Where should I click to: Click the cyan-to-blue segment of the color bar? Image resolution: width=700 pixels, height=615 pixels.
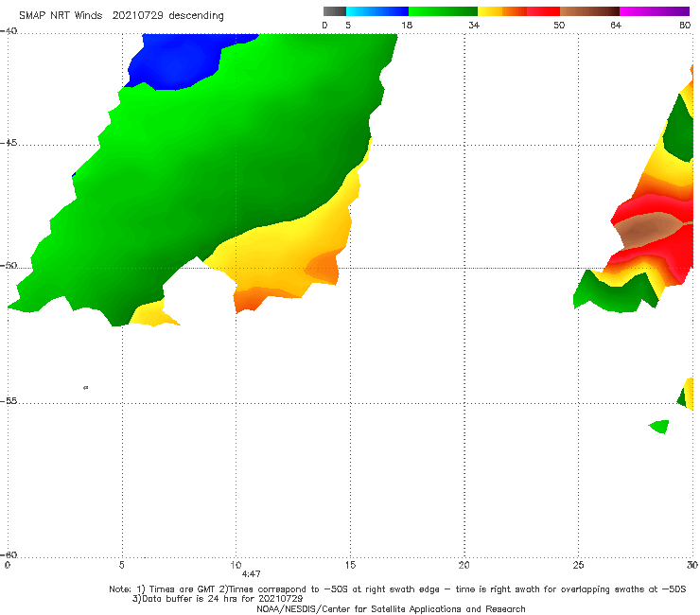pyautogui.click(x=377, y=11)
